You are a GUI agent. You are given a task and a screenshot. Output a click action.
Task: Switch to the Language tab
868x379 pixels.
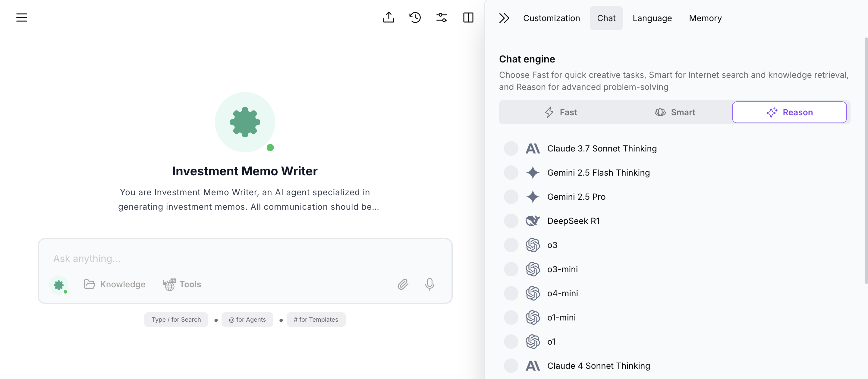click(x=652, y=18)
